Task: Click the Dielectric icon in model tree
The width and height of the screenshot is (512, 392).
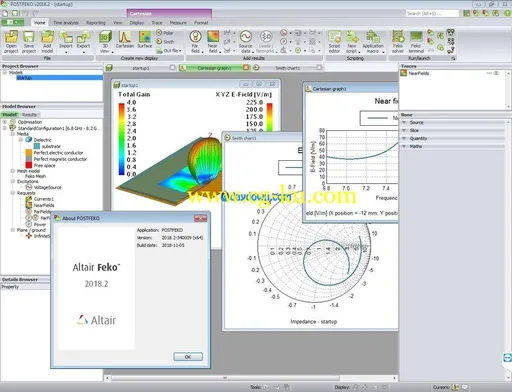Action: coord(29,140)
